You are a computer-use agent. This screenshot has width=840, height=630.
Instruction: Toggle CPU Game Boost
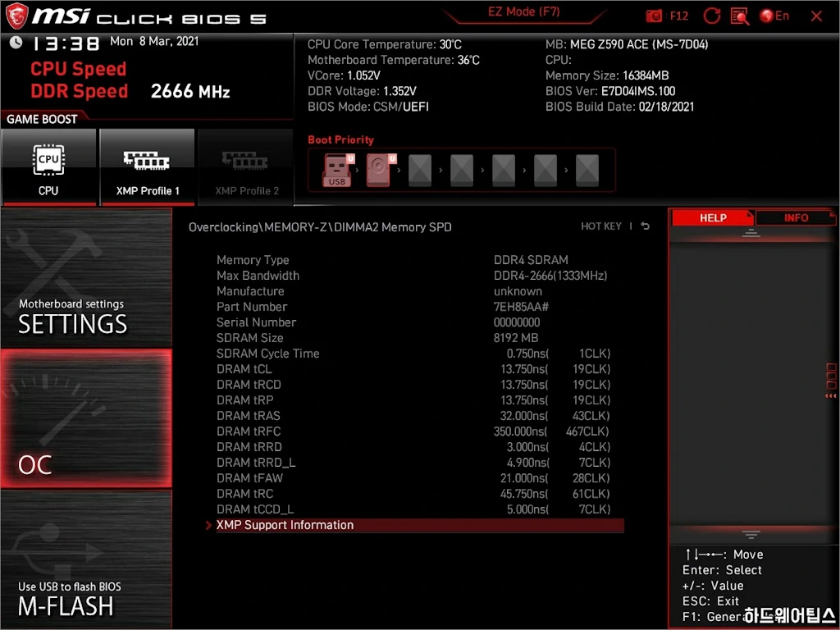tap(48, 167)
